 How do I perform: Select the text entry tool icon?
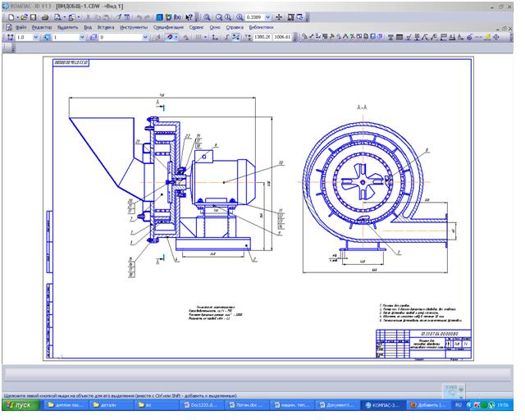pyautogui.click(x=390, y=37)
